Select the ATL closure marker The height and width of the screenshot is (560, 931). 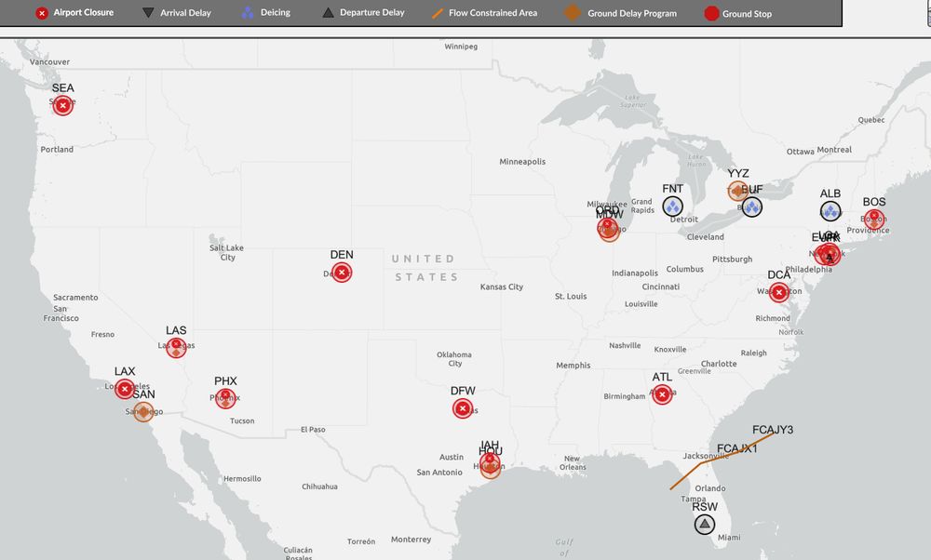[x=662, y=393]
